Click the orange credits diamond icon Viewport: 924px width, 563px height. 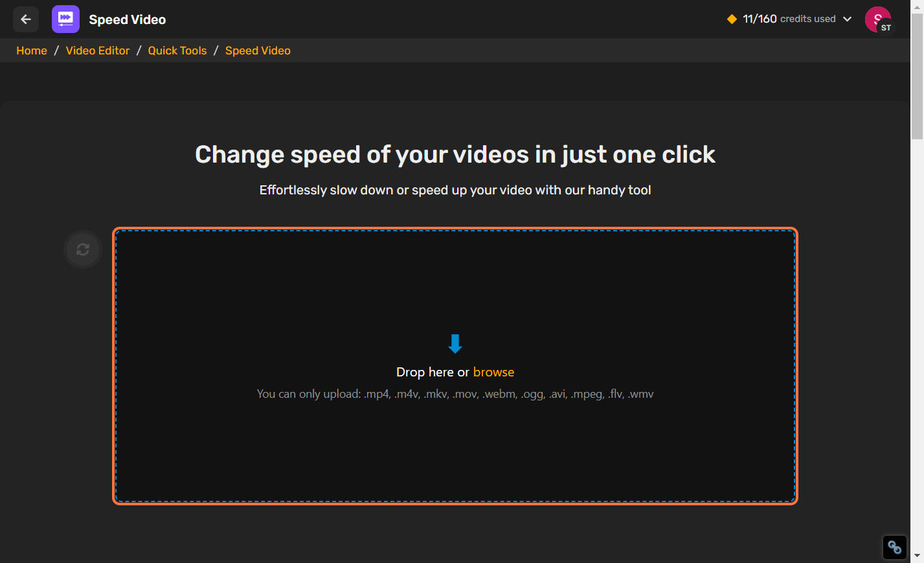coord(732,19)
